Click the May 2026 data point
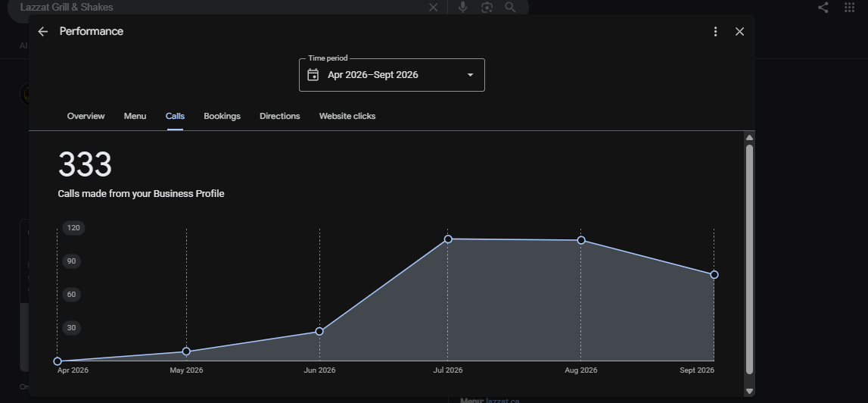Screen dimensions: 868x403 click(x=187, y=351)
